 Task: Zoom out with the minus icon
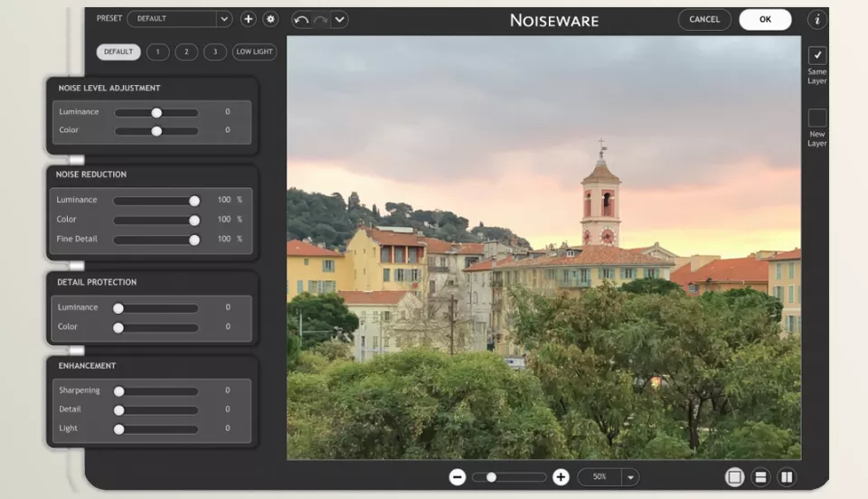tap(458, 477)
